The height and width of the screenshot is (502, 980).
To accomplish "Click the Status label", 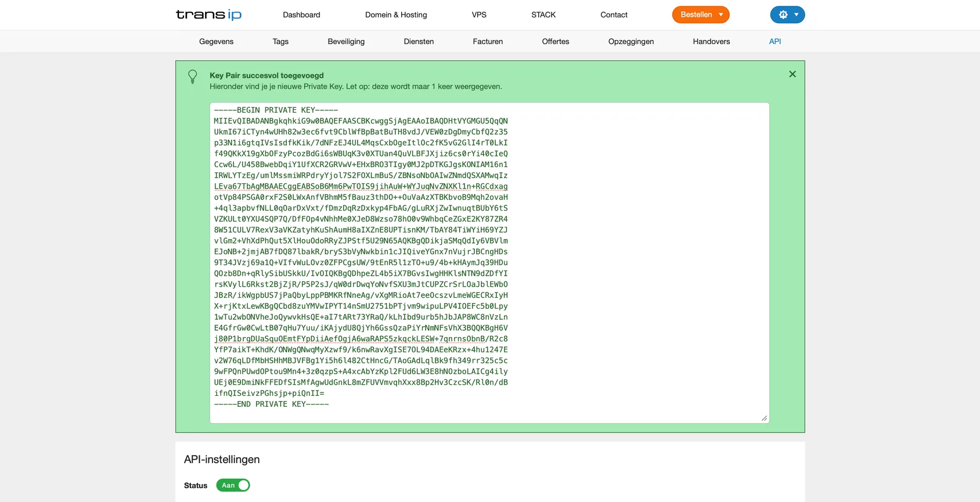I will [196, 486].
